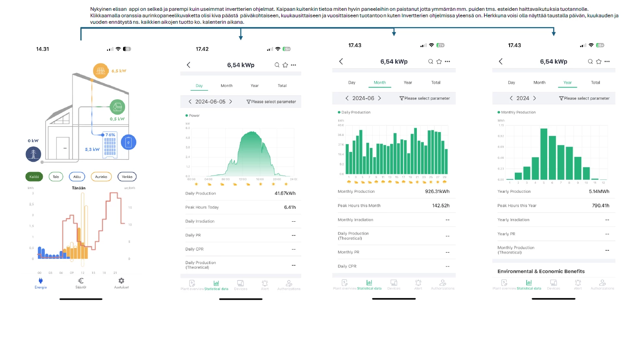The image size is (643, 364).
Task: Switch to Total tab on Year view screen
Action: coord(596,82)
